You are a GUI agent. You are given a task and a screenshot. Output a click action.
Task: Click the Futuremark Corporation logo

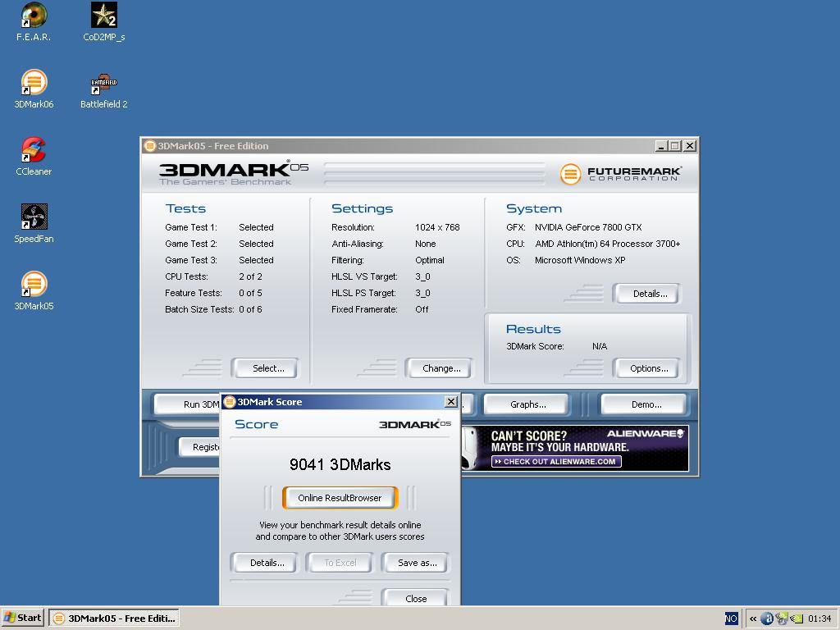[x=621, y=174]
